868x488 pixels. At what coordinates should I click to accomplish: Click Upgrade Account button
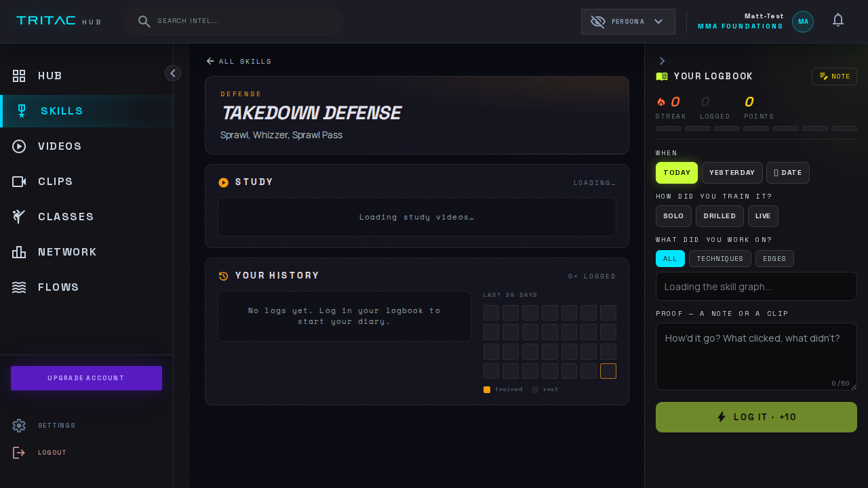[x=86, y=378]
